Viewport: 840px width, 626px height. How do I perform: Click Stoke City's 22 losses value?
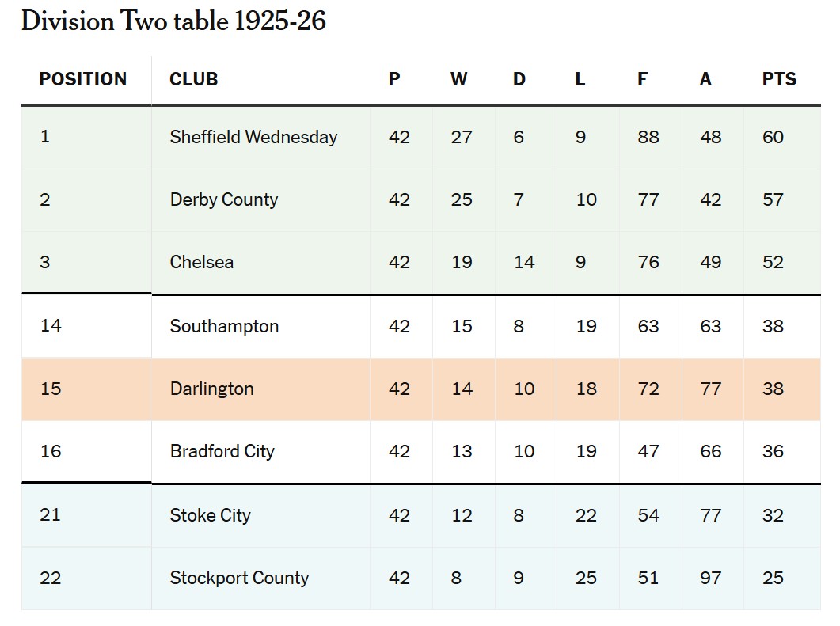586,515
